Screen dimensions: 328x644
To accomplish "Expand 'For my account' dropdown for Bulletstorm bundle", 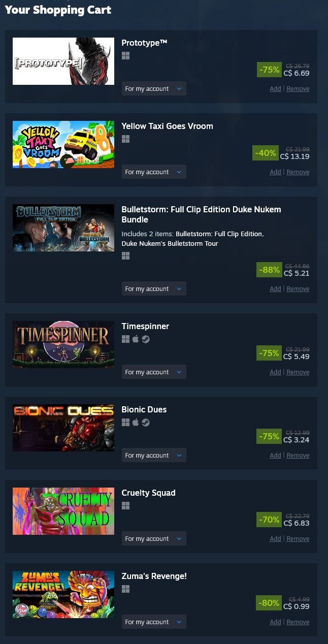I will click(154, 288).
